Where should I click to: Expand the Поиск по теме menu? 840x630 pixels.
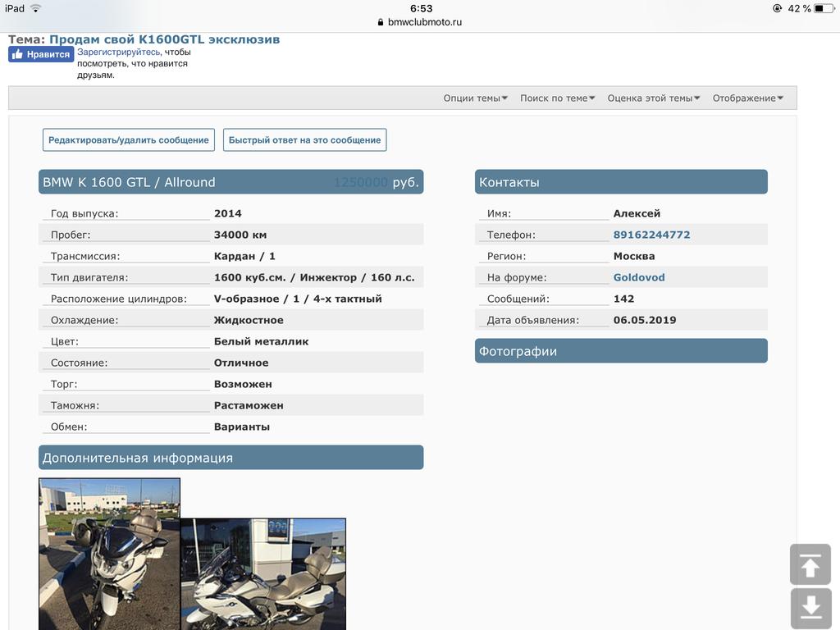(557, 98)
